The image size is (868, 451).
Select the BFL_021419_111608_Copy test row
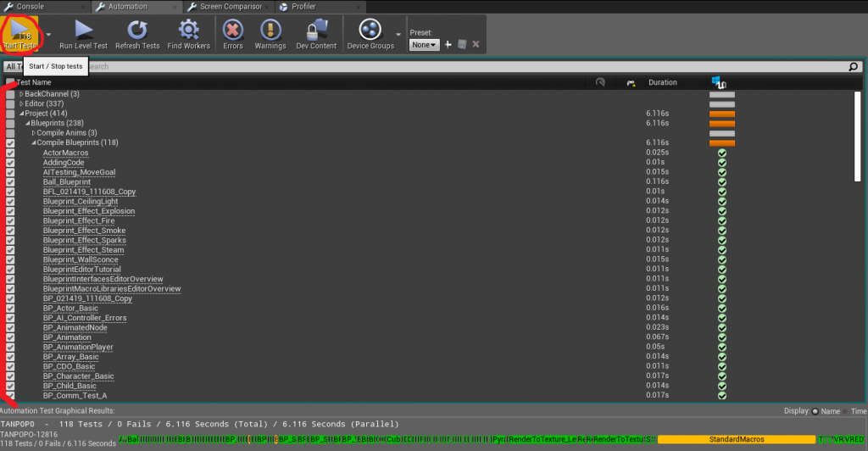[89, 192]
